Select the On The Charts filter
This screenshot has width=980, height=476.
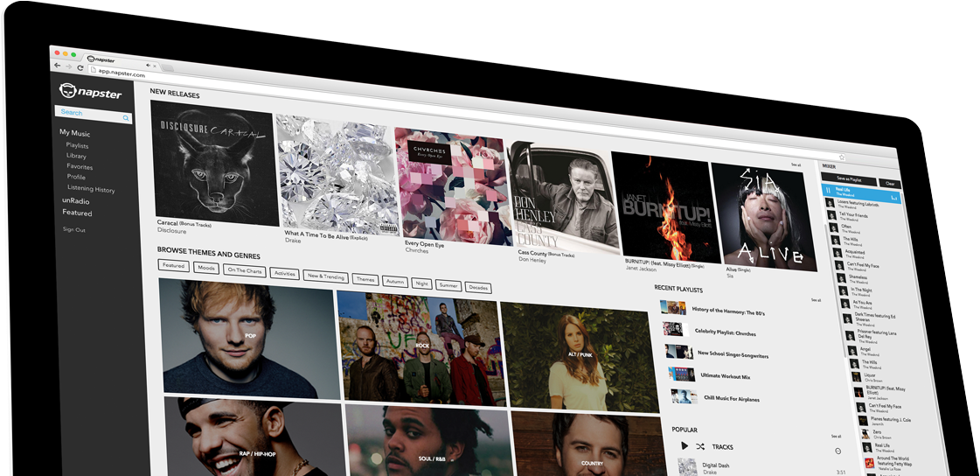(x=245, y=270)
